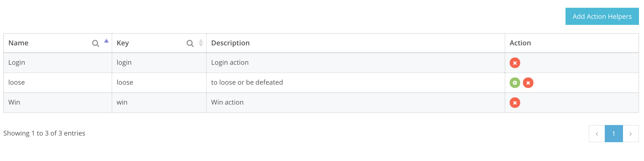Delete the Login action helper
The width and height of the screenshot is (644, 161).
pos(515,63)
